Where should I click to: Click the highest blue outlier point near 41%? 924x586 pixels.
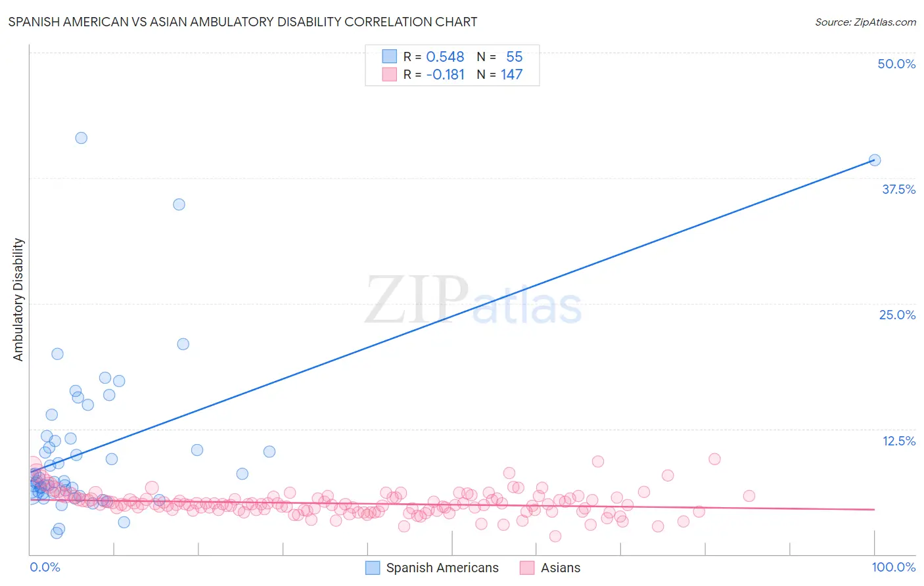point(81,138)
